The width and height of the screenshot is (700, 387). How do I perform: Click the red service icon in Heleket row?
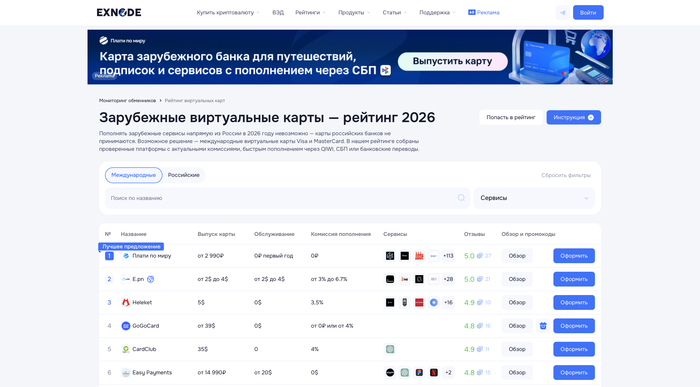coord(419,302)
